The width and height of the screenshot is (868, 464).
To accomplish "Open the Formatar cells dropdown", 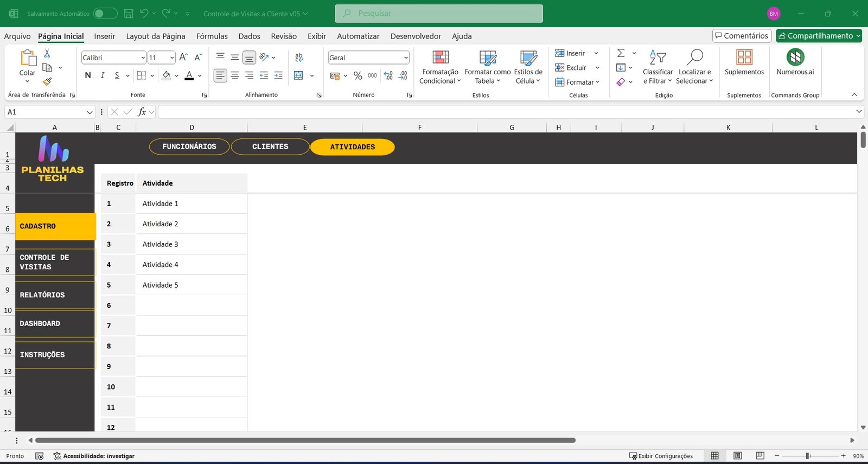I will [x=577, y=82].
